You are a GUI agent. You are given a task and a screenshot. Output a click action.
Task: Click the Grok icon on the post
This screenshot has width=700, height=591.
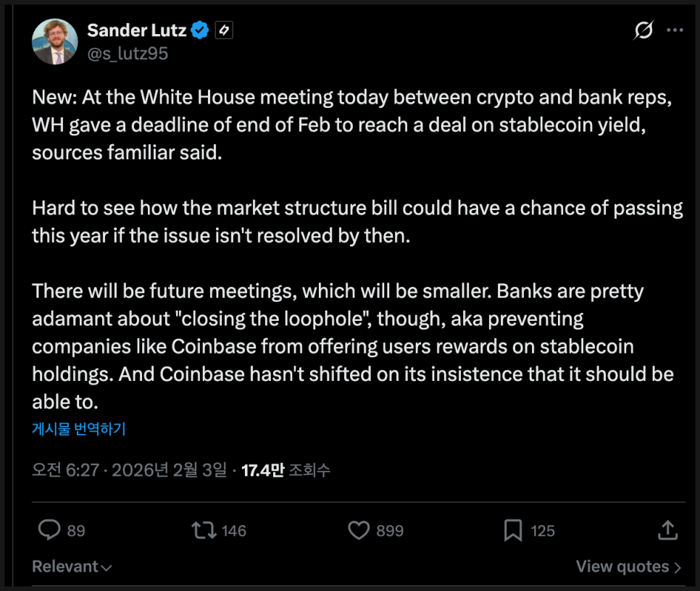643,30
